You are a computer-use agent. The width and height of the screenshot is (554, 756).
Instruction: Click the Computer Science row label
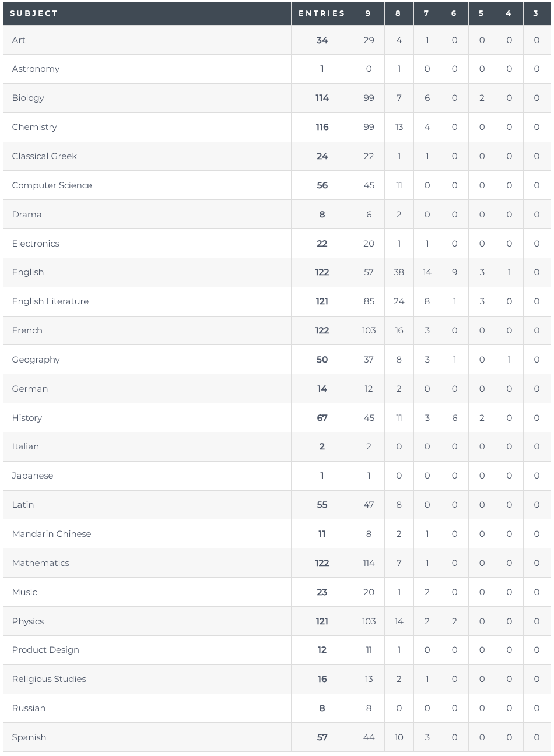point(52,185)
